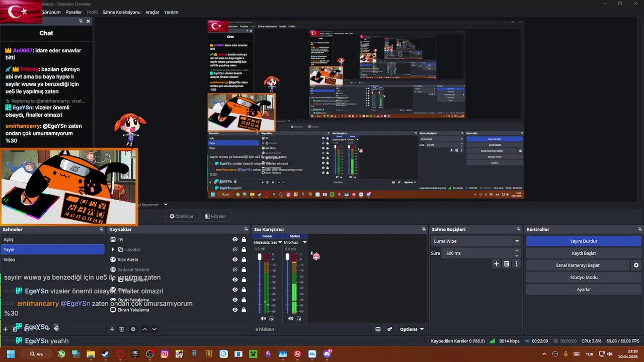The image size is (644, 362).
Task: Pop out the Sahne Geçişleri dock
Action: click(518, 229)
